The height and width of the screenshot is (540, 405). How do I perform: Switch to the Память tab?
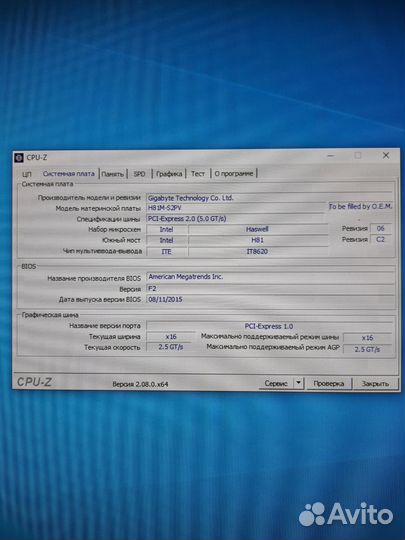113,174
